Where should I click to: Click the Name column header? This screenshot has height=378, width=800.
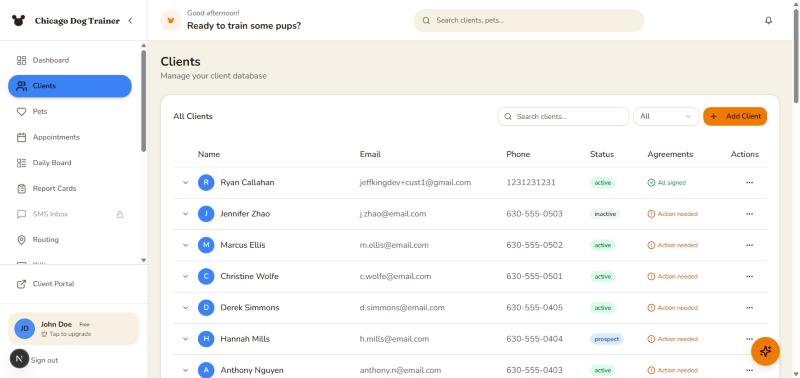(x=209, y=154)
